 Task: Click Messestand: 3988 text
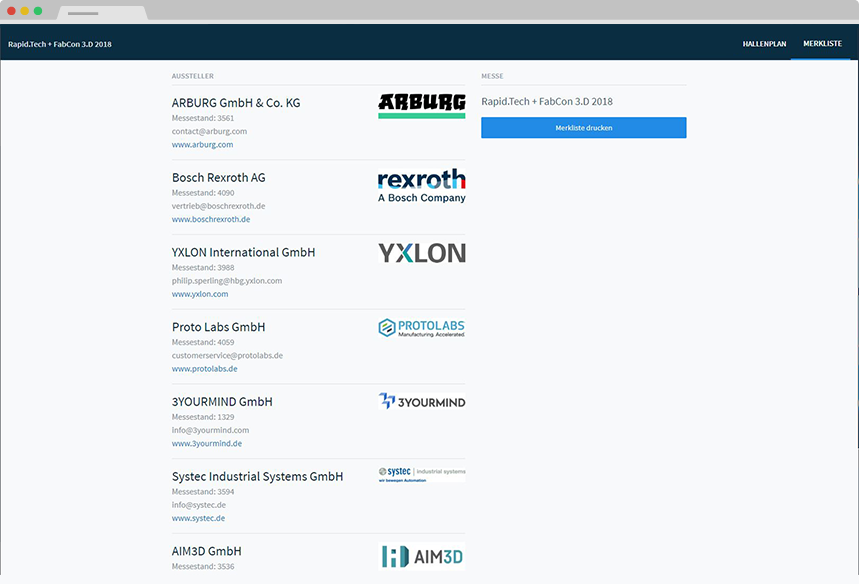click(203, 267)
